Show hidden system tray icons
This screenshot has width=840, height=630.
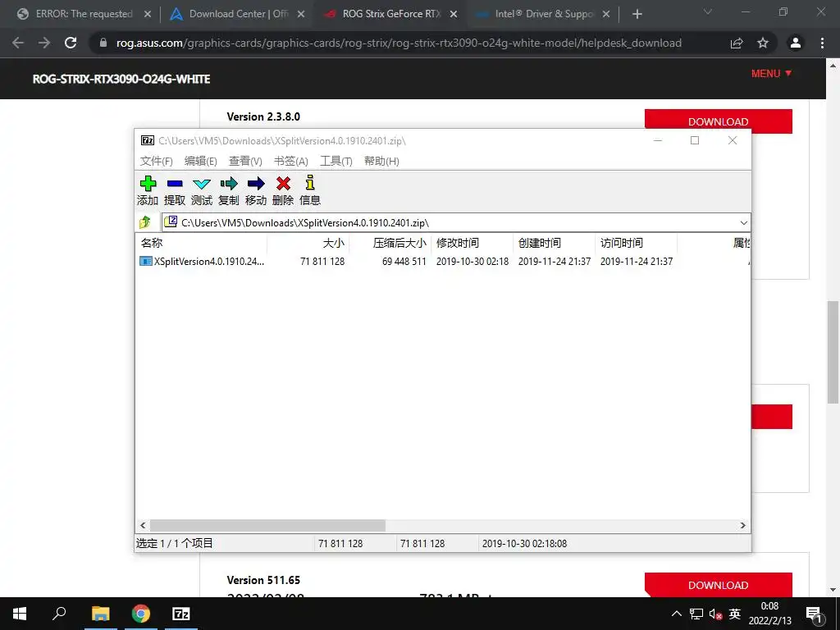(x=677, y=614)
